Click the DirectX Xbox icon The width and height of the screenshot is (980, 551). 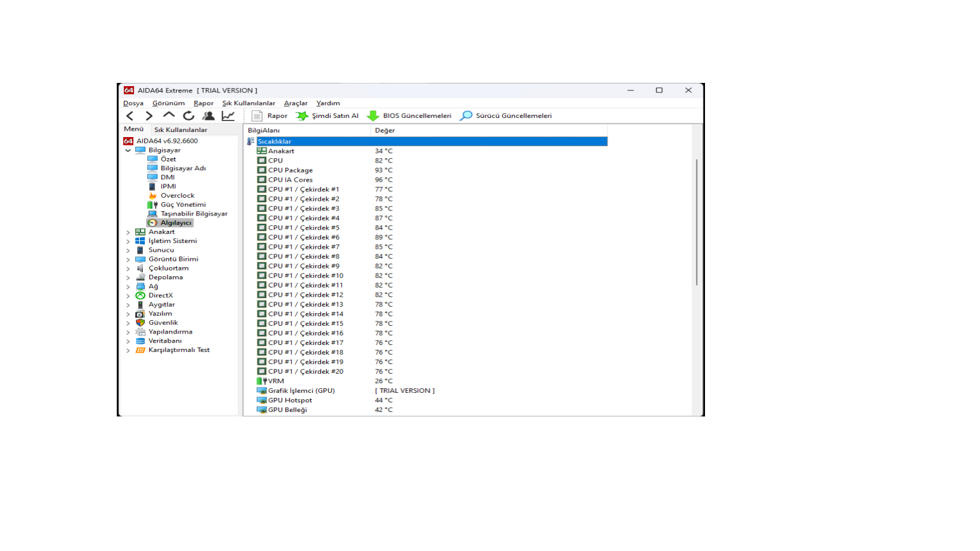(x=140, y=296)
